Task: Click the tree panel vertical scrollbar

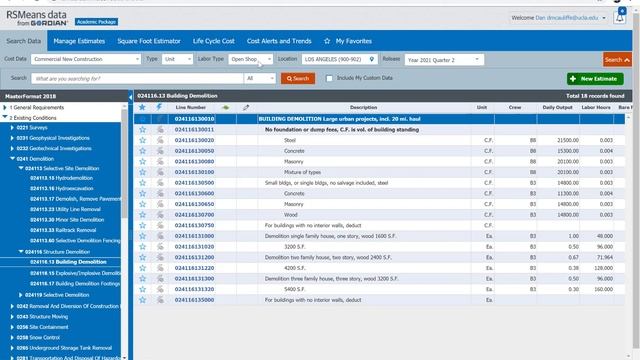Action: pos(124,163)
